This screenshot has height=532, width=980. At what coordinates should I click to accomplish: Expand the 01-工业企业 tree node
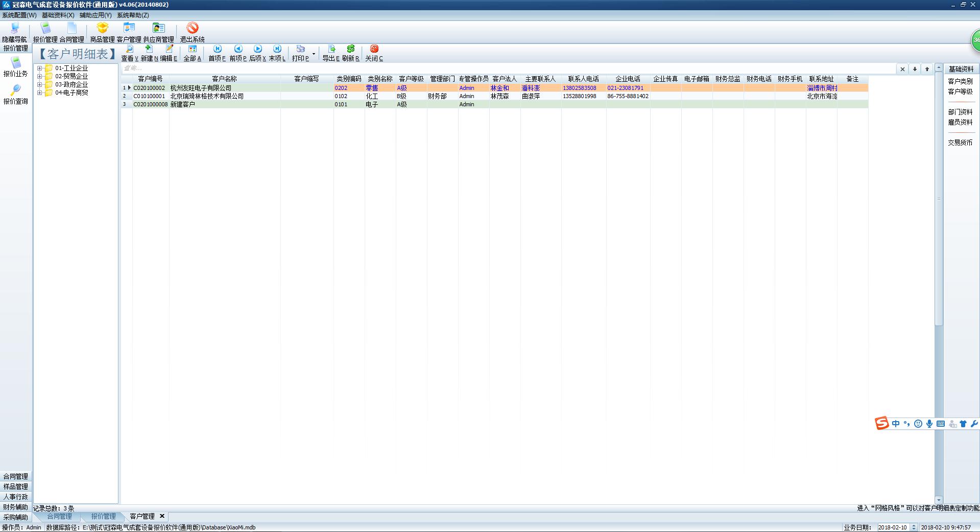coord(39,68)
